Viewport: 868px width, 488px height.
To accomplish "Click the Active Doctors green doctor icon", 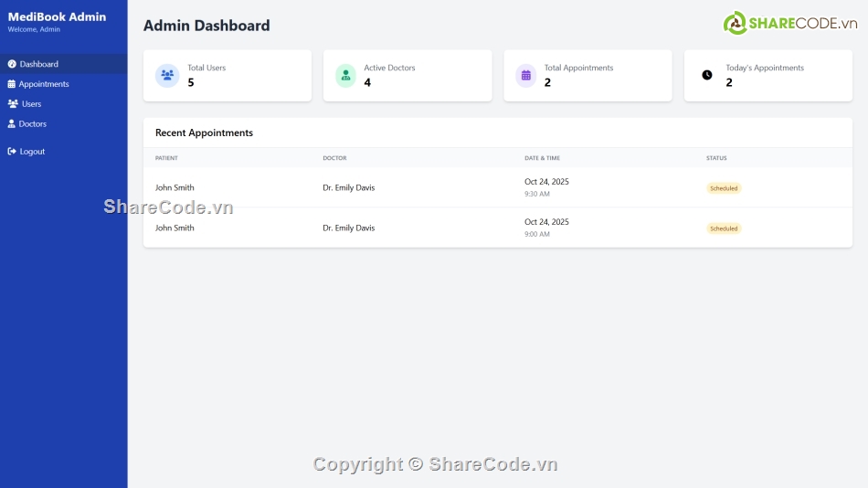I will [x=345, y=76].
